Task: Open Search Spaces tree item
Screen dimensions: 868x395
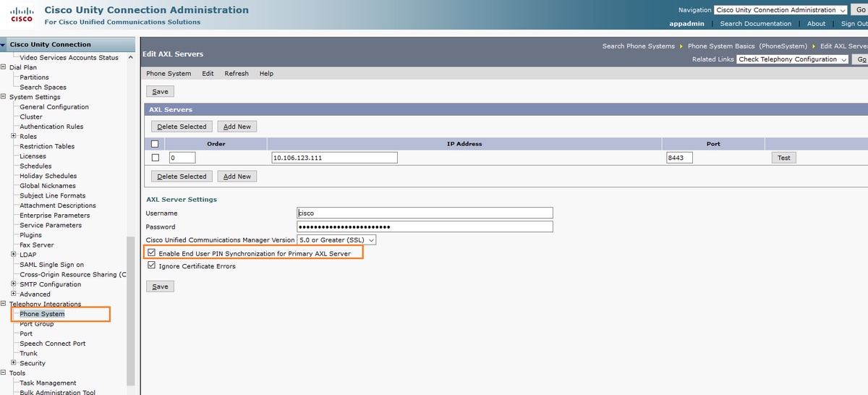Action: click(43, 88)
